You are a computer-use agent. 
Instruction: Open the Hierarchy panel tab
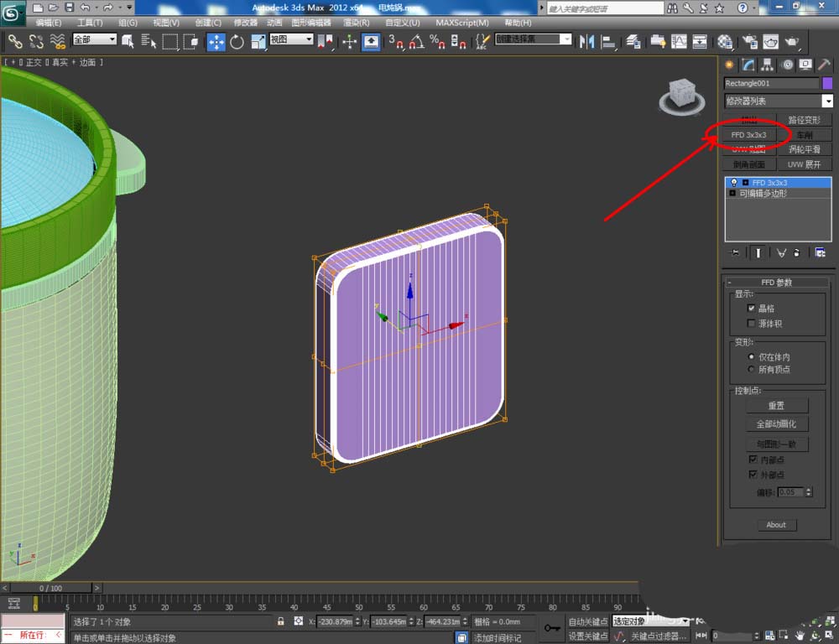click(x=767, y=65)
